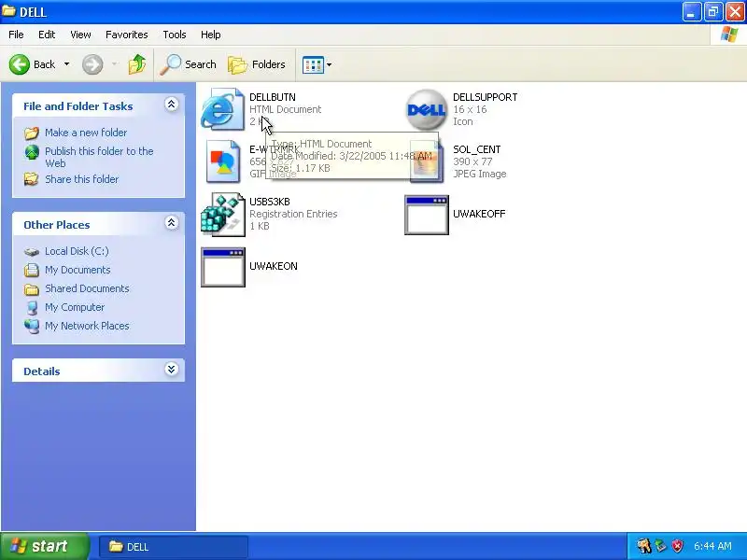This screenshot has width=747, height=560.
Task: Open the Back history dropdown arrow
Action: click(66, 64)
